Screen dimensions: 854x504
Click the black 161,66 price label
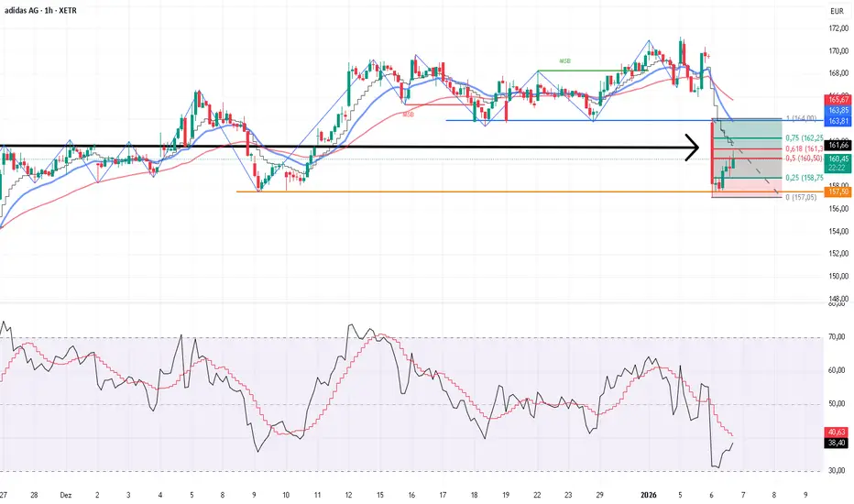click(838, 145)
